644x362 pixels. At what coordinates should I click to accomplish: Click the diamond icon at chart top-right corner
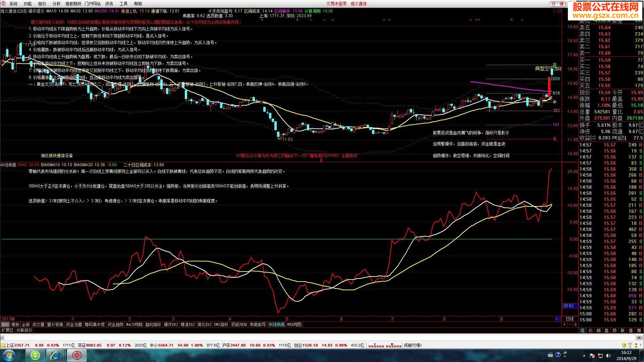(x=555, y=11)
